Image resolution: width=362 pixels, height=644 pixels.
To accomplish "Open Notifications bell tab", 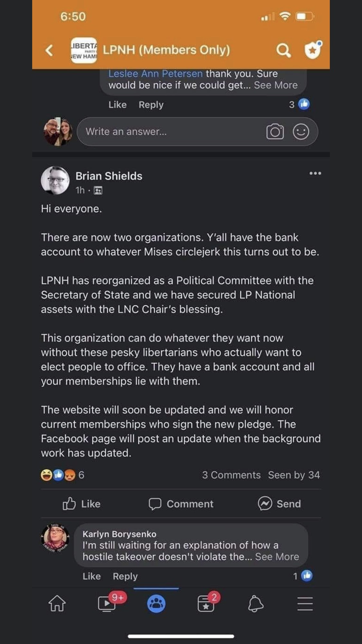I will tap(256, 603).
